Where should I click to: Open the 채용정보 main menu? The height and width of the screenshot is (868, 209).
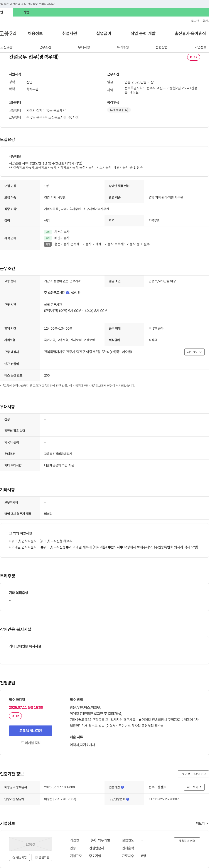(35, 33)
